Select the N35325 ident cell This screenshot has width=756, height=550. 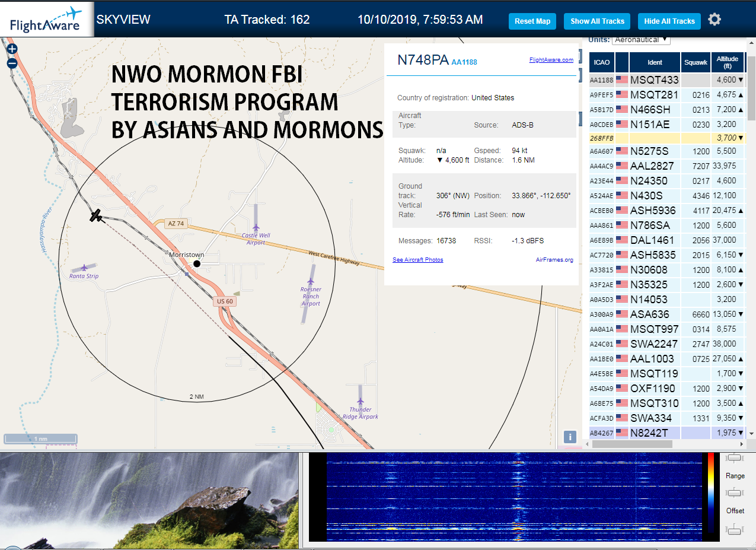[655, 284]
